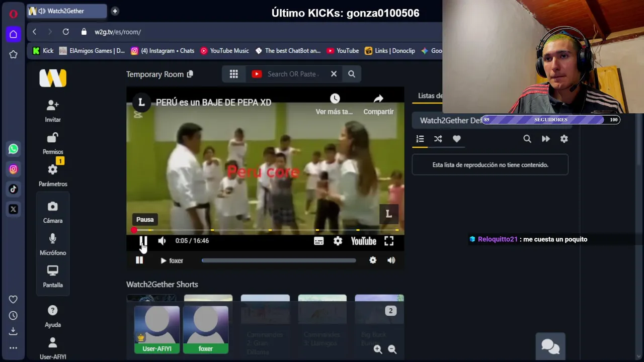Open Watch2Gether player bar settings gear
The image size is (644, 362).
(x=373, y=260)
